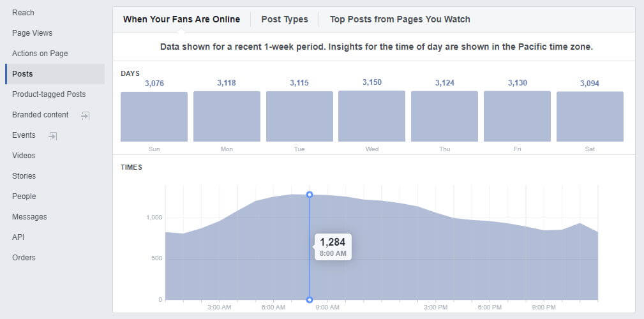644x319 pixels.
Task: View People insights
Action: tap(24, 197)
